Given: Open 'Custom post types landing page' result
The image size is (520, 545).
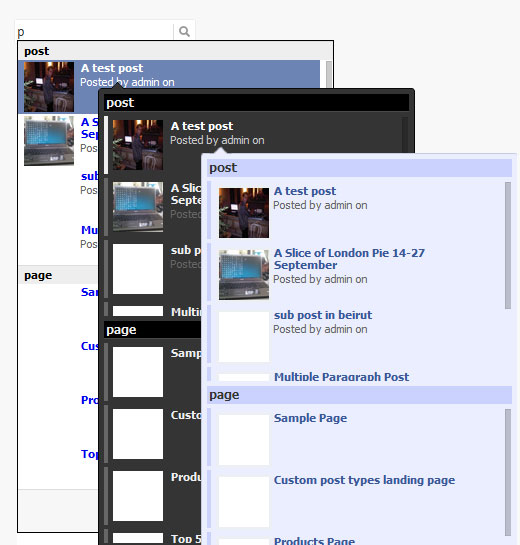Looking at the screenshot, I should 364,480.
